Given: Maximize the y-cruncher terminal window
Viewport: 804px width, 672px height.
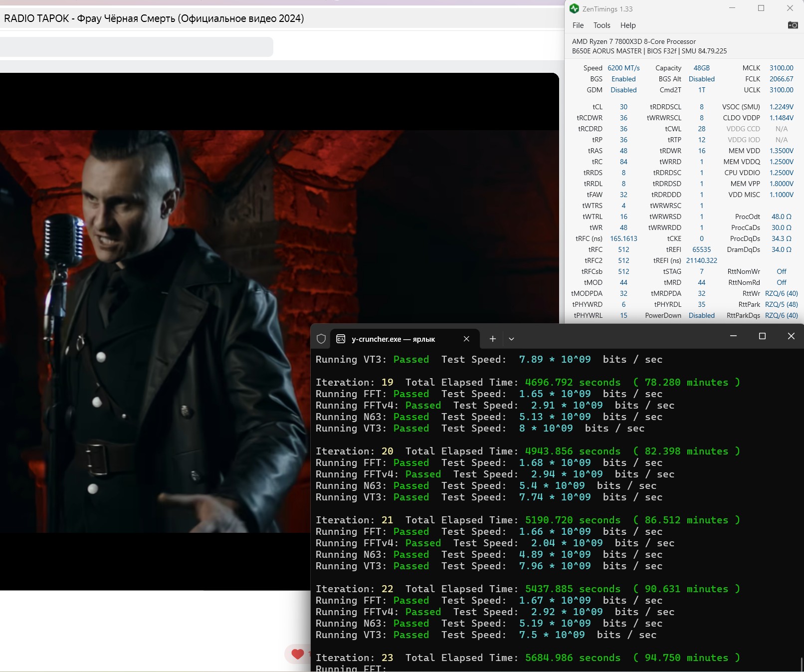Looking at the screenshot, I should [762, 336].
